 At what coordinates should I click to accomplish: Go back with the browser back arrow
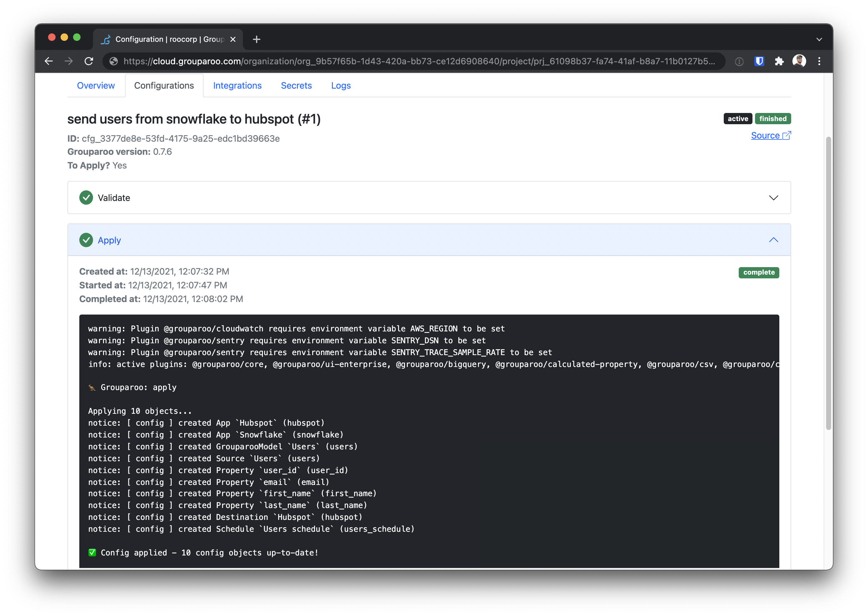point(49,61)
